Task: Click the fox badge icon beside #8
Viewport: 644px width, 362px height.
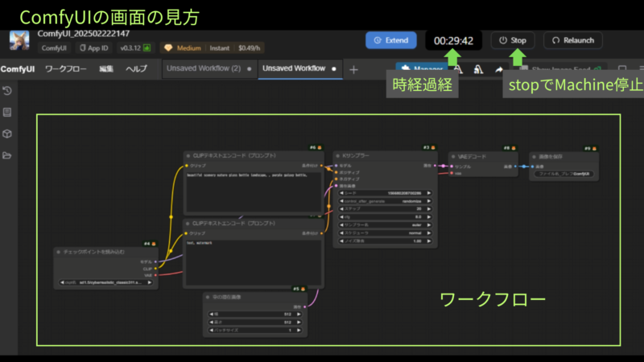Action: coord(514,148)
